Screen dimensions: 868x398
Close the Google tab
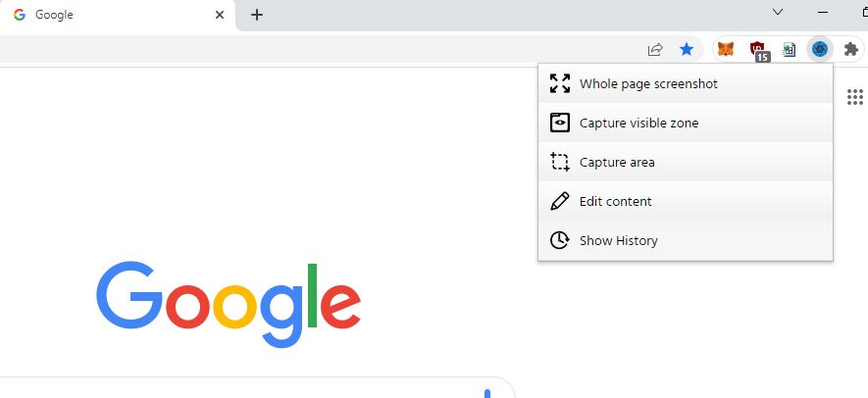pos(220,15)
